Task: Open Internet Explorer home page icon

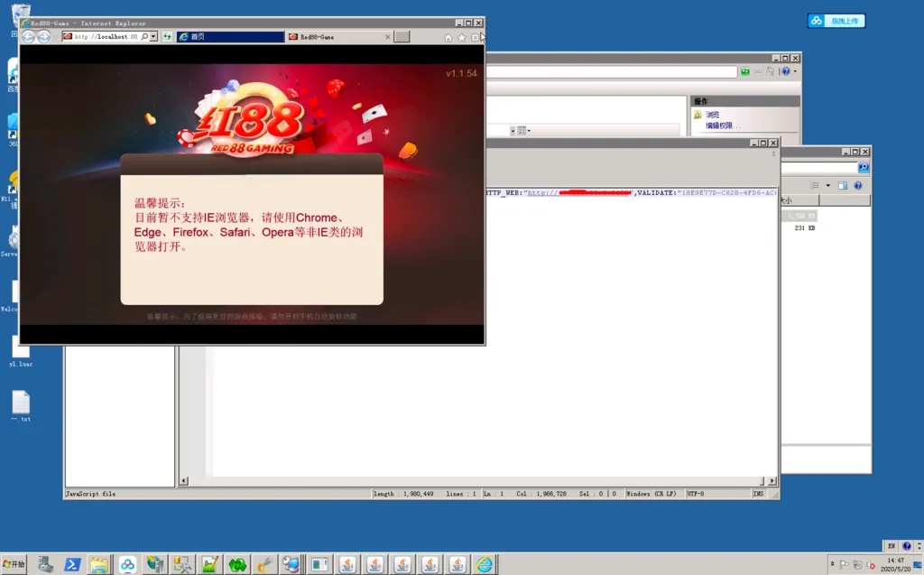Action: click(448, 38)
